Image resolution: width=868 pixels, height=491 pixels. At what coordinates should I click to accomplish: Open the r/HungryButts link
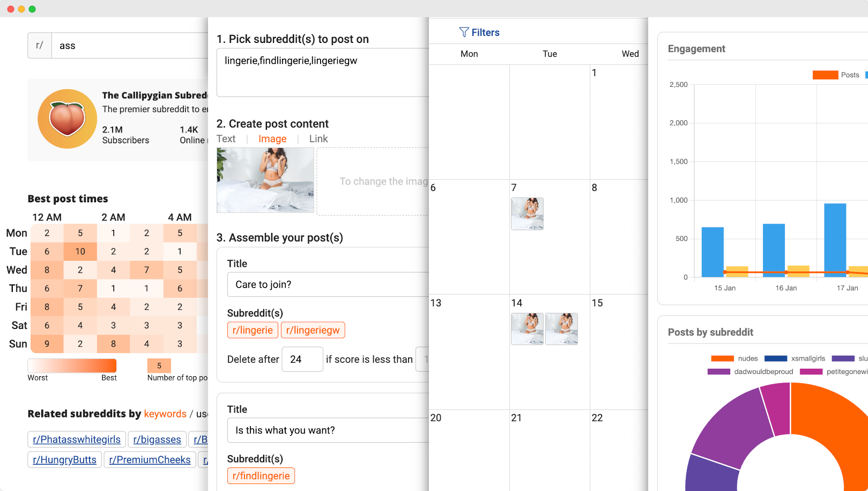pos(64,460)
